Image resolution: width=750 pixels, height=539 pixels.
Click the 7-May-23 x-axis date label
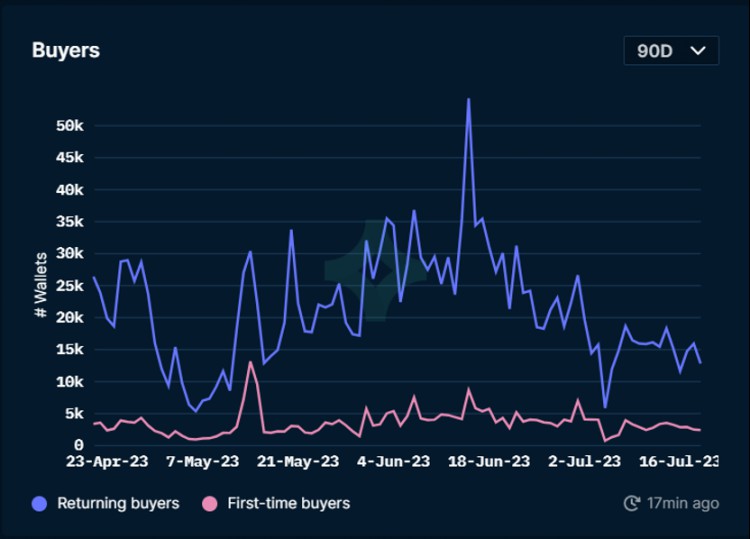click(x=202, y=461)
